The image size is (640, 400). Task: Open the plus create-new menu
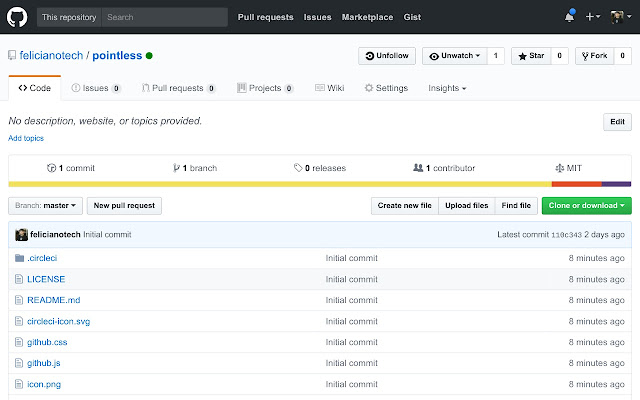pos(593,17)
